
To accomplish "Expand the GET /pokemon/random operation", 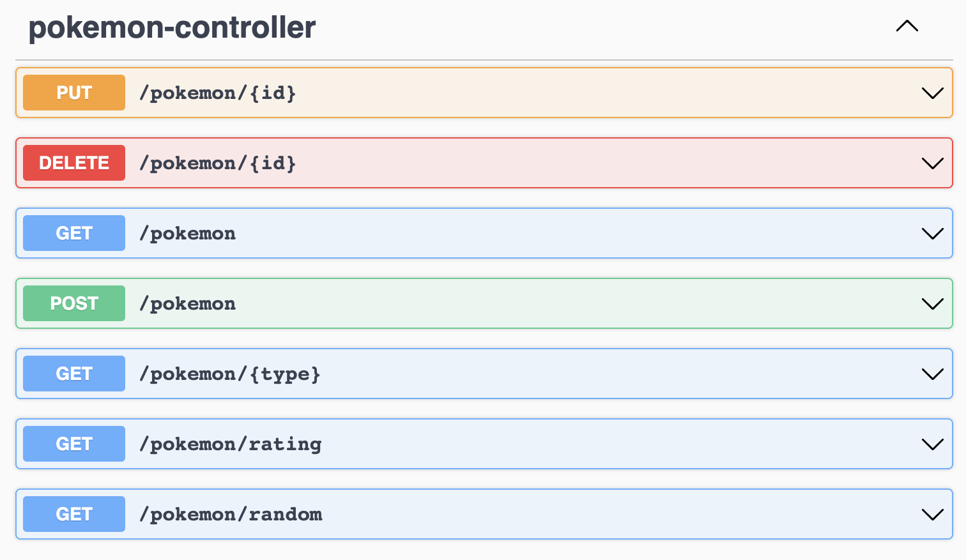I will 931,513.
